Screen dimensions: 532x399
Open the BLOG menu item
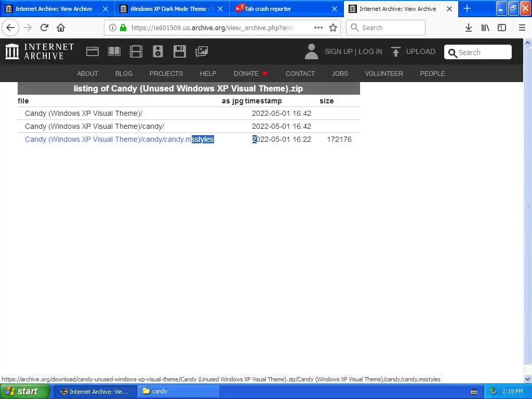coord(124,74)
